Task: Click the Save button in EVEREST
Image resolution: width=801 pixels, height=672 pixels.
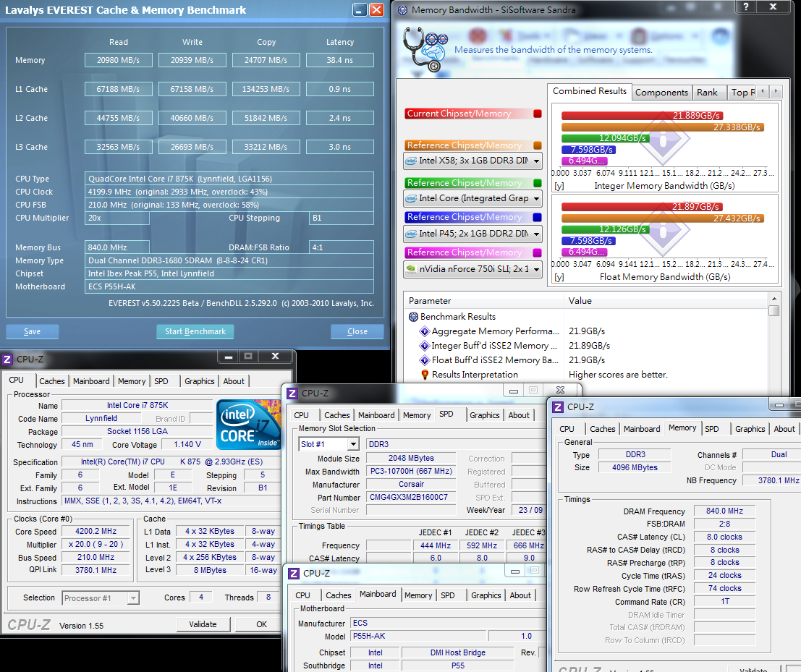Action: pos(32,331)
